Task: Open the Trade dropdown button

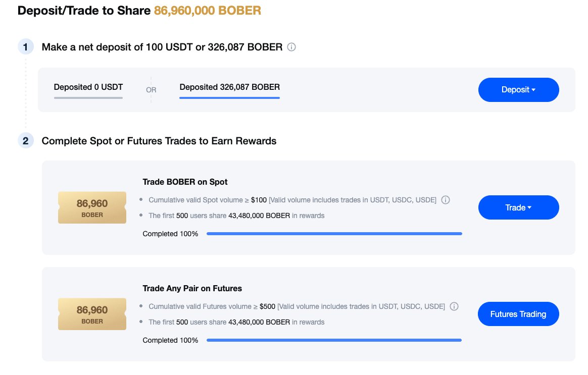Action: (519, 207)
